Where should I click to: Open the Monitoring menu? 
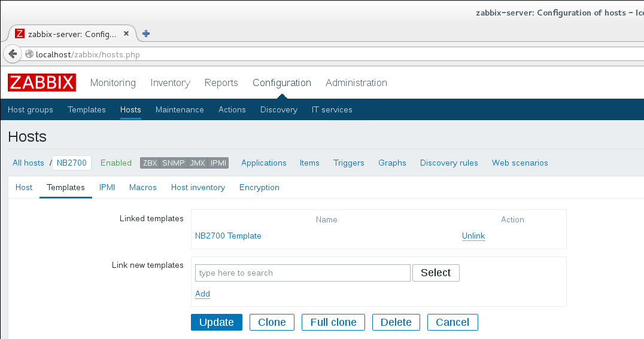pyautogui.click(x=113, y=83)
